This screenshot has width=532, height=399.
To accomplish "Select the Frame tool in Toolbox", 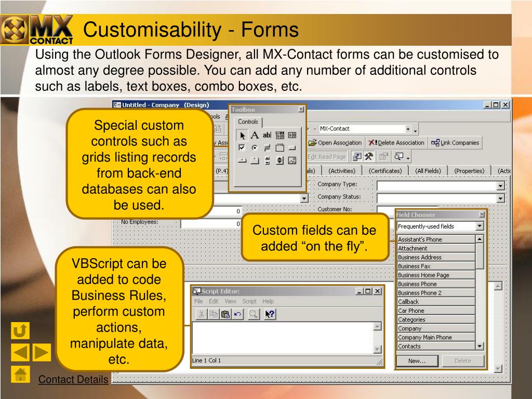I will click(280, 148).
